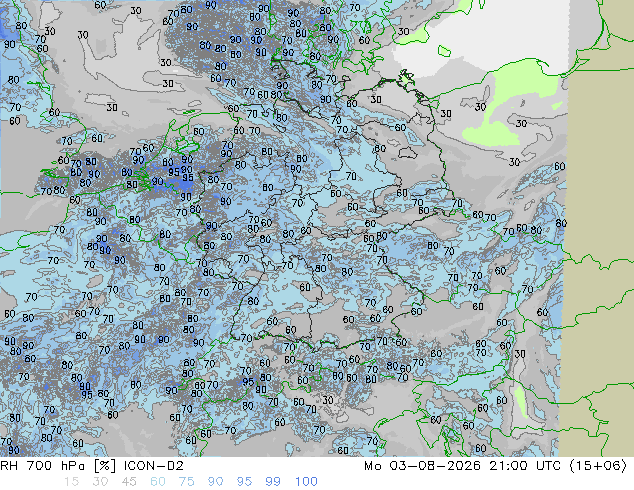This screenshot has height=490, width=634.
Task: Click the light gray 30 legend entry
Action: (x=100, y=482)
